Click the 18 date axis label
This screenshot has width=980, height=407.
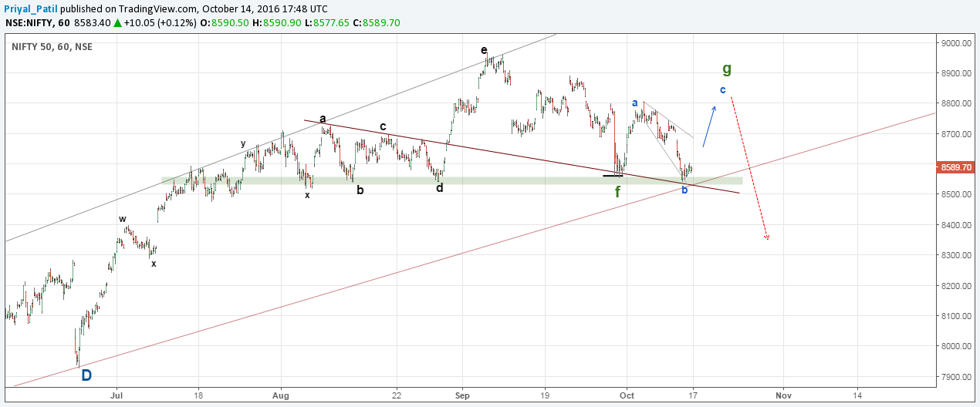pos(198,394)
